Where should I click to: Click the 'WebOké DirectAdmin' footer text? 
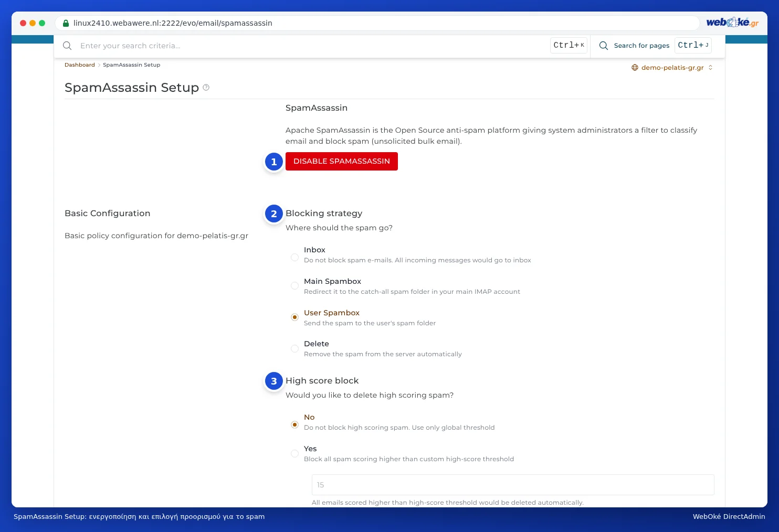coord(729,517)
